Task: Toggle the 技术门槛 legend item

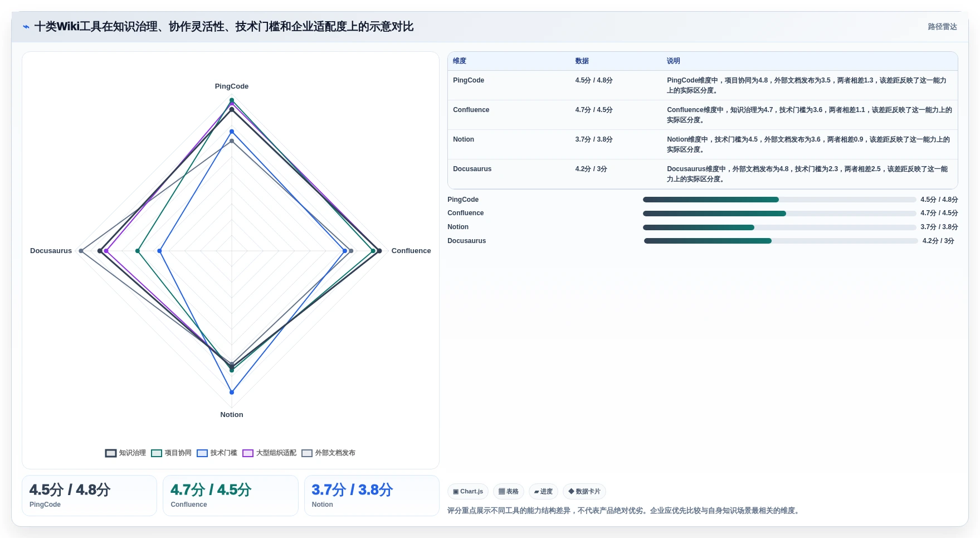Action: [x=217, y=453]
